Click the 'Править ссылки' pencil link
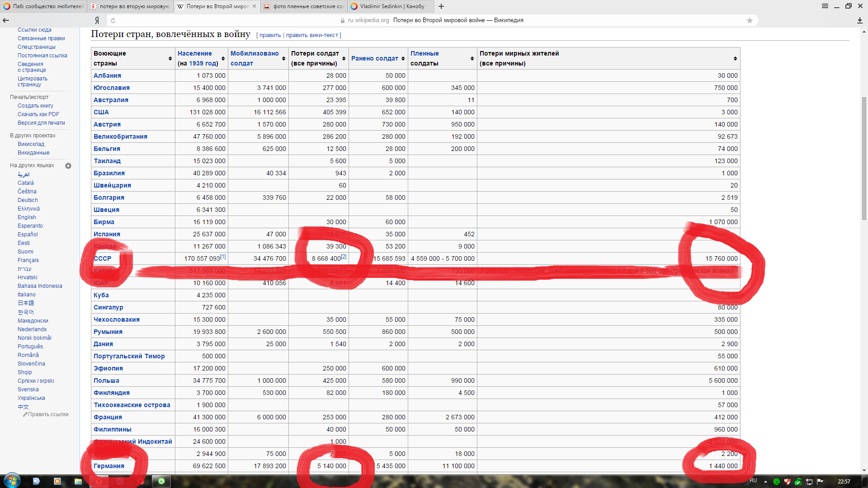 pos(46,414)
